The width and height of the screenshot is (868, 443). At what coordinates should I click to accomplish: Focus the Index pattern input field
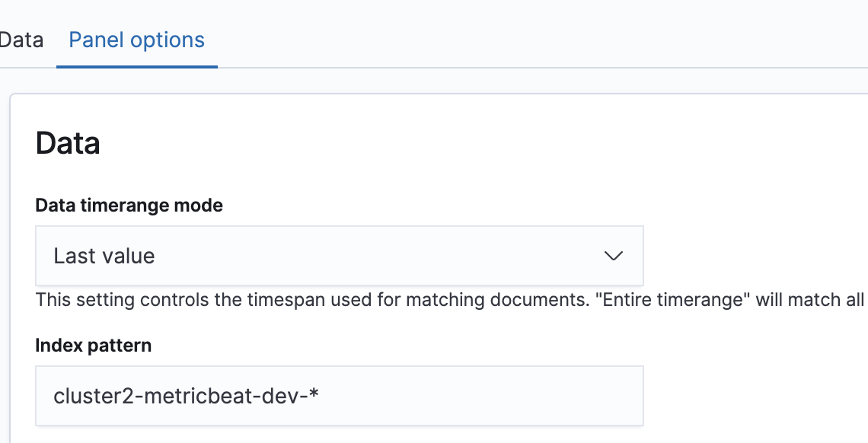point(339,396)
